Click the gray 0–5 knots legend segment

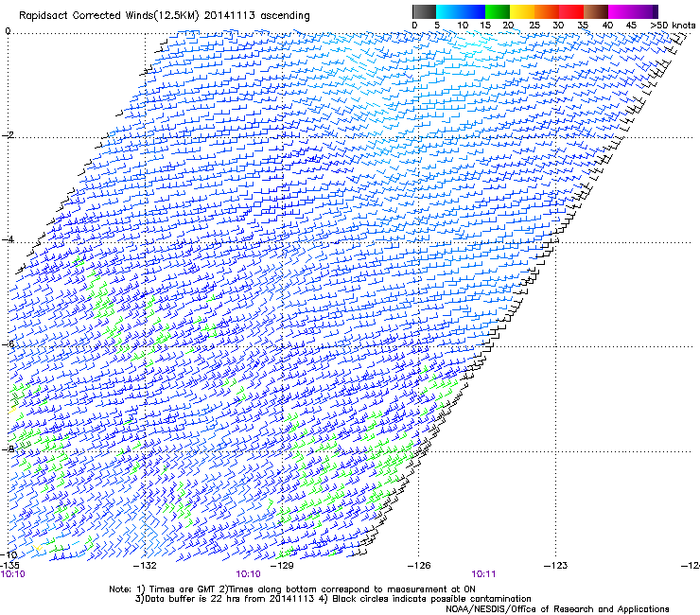pyautogui.click(x=424, y=11)
